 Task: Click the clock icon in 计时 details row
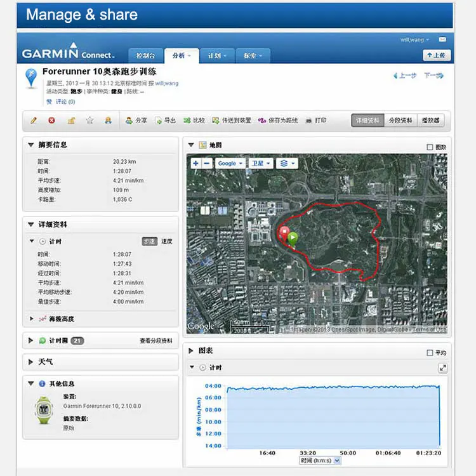coord(43,242)
